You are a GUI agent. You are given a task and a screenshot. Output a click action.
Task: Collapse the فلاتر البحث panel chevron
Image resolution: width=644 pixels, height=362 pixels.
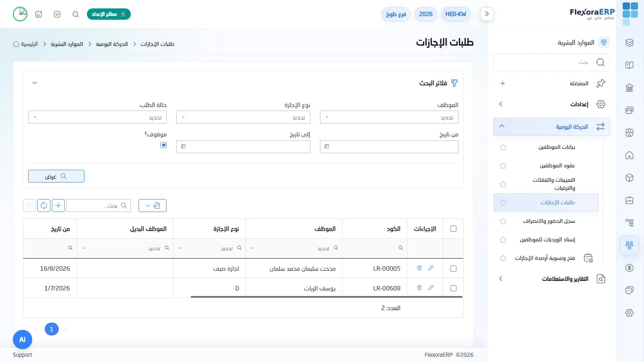35,83
